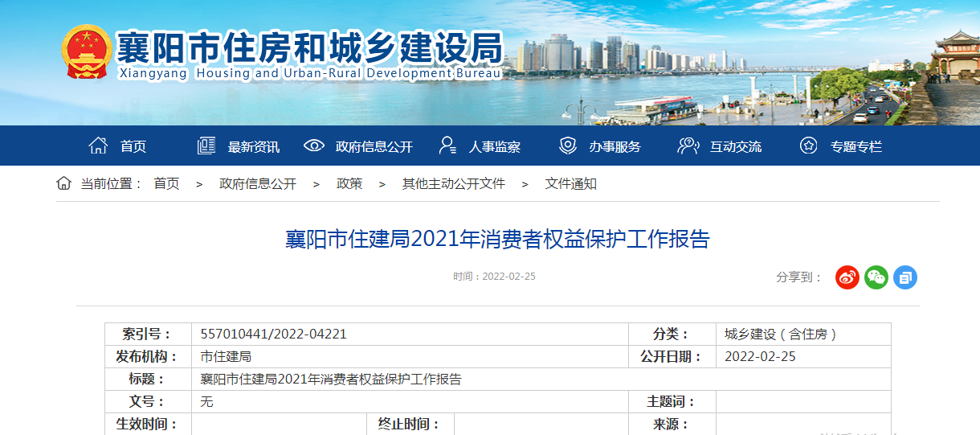Viewport: 980px width, 435px height.
Task: Click the home icon in navigation bar
Action: tap(98, 146)
